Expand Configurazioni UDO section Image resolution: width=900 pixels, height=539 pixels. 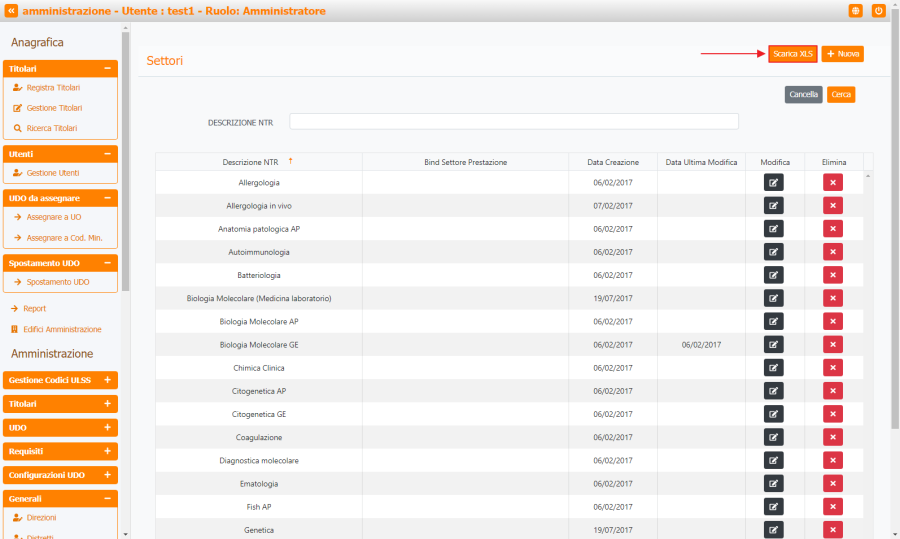click(x=107, y=475)
